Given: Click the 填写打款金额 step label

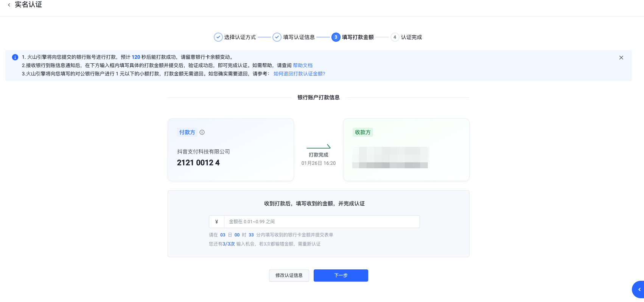Looking at the screenshot, I should [358, 37].
